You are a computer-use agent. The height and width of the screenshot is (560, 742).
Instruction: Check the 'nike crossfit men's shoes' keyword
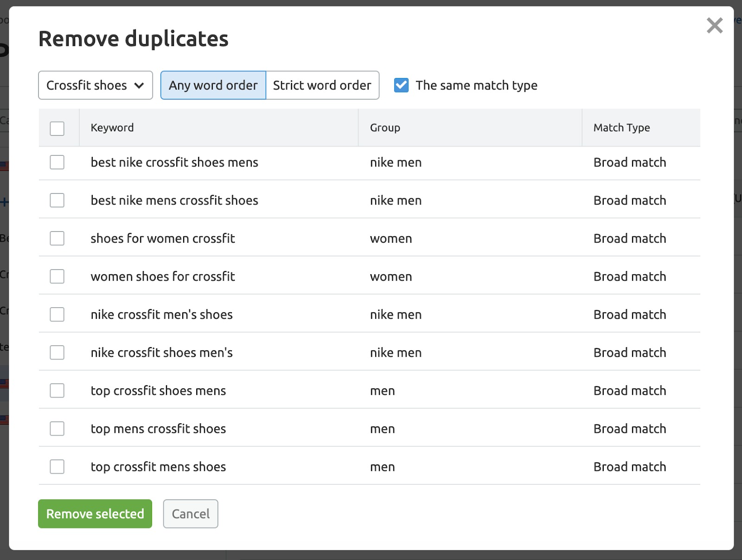pos(57,314)
